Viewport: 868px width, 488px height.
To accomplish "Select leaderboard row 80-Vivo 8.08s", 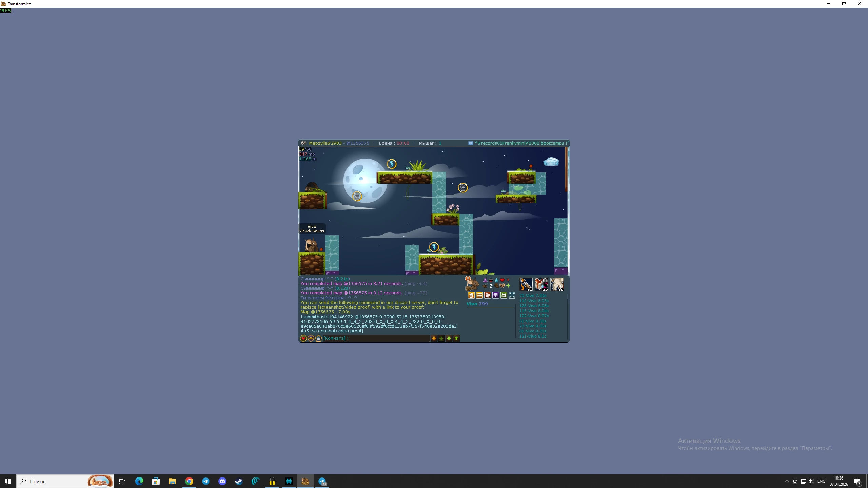I will (533, 321).
